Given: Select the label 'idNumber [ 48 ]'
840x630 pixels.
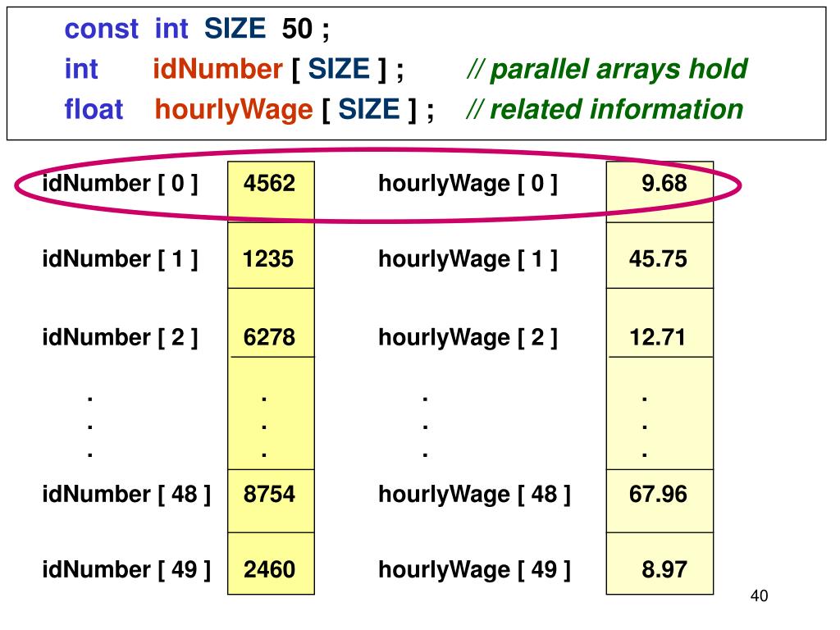Looking at the screenshot, I should (126, 495).
